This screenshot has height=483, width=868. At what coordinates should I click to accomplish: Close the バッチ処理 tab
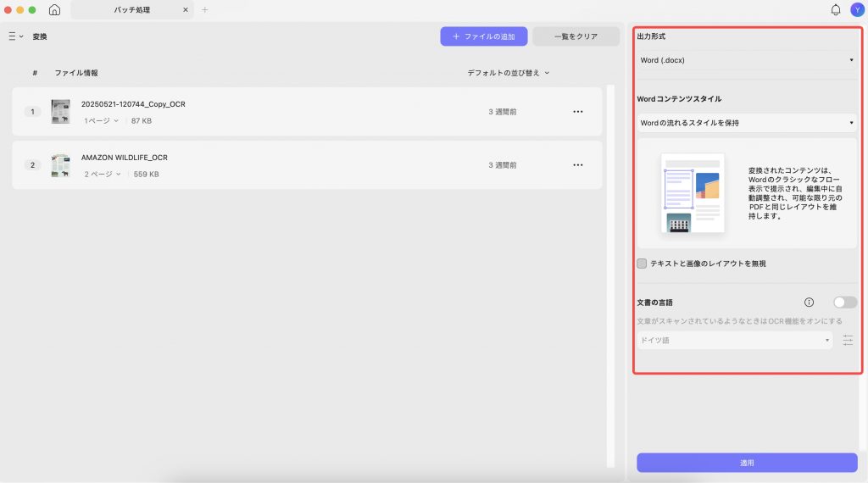tap(186, 10)
